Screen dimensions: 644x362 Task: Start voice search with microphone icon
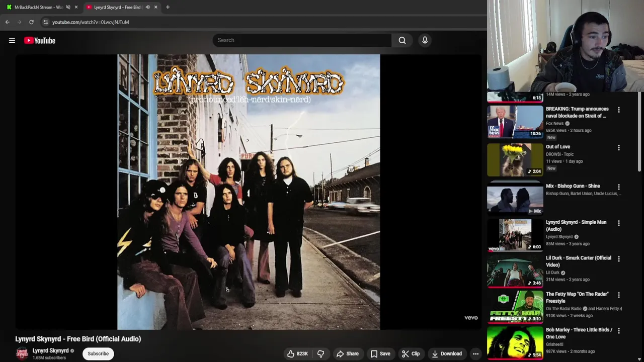(x=425, y=40)
